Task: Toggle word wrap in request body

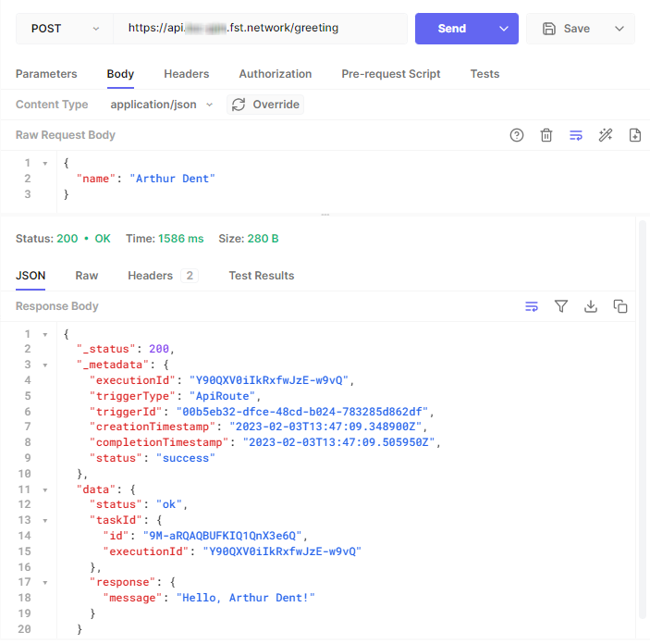Action: tap(576, 135)
